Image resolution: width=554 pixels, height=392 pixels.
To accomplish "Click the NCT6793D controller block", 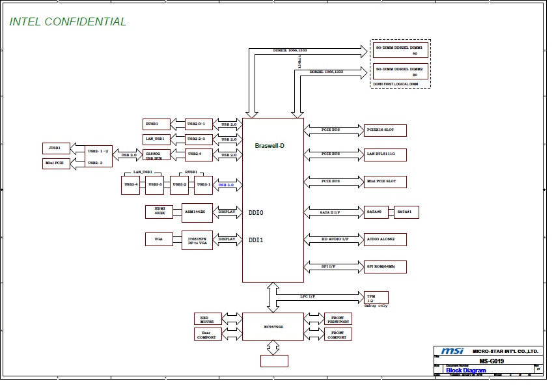I will click(x=273, y=326).
